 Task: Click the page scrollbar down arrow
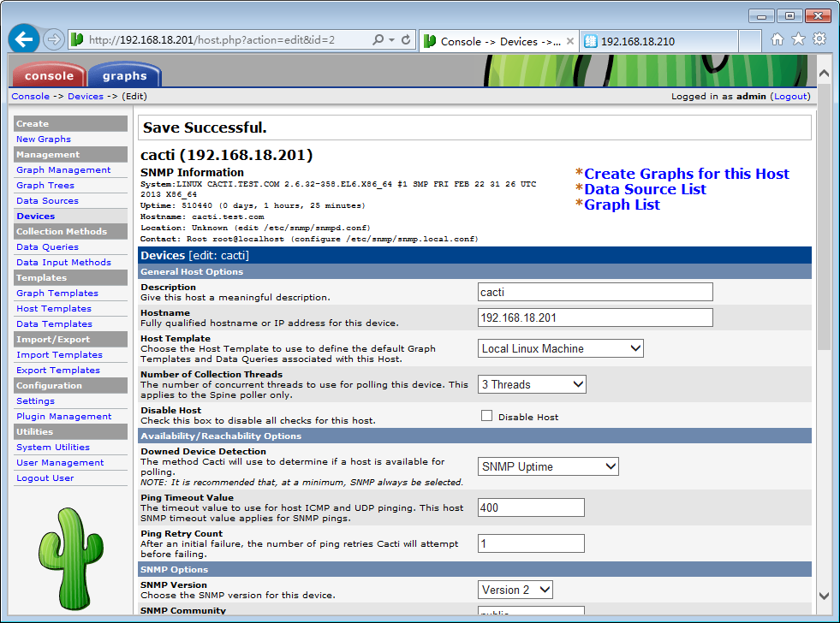pos(824,596)
